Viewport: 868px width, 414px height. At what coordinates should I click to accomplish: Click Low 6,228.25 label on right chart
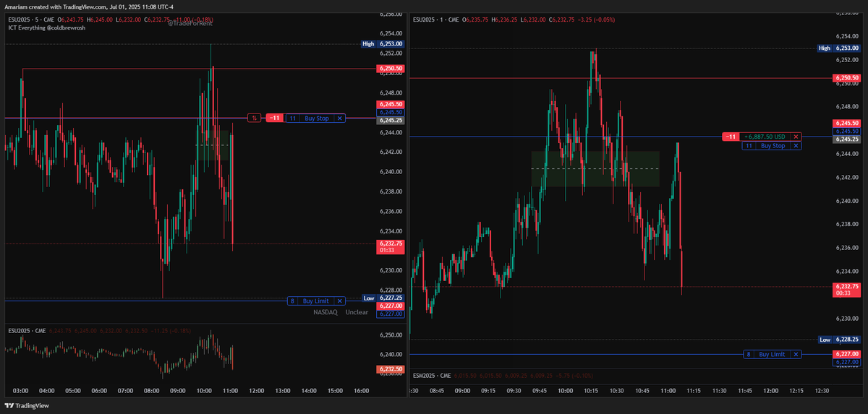(x=839, y=340)
